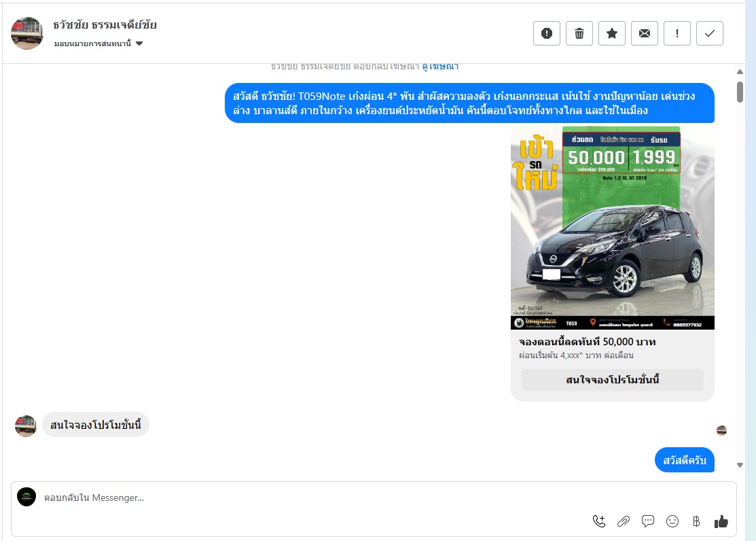Start a call with phone plus icon
Image resolution: width=756 pixels, height=541 pixels.
coord(599,521)
